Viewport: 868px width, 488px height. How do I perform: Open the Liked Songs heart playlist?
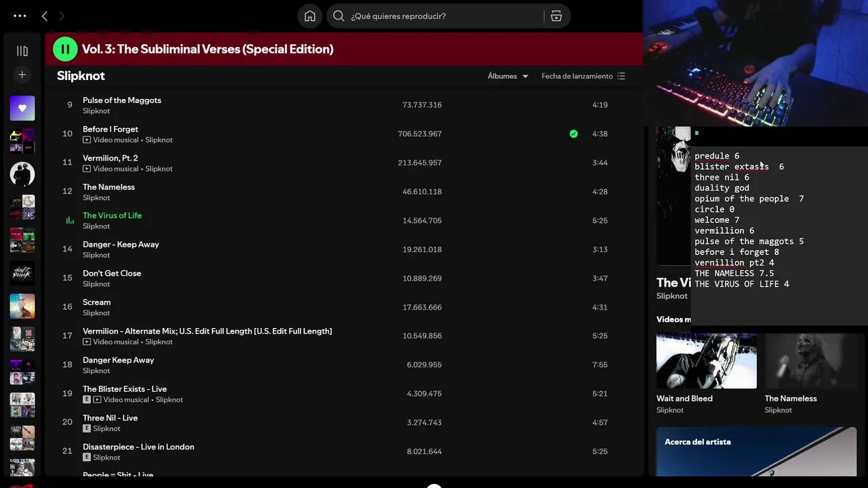22,108
